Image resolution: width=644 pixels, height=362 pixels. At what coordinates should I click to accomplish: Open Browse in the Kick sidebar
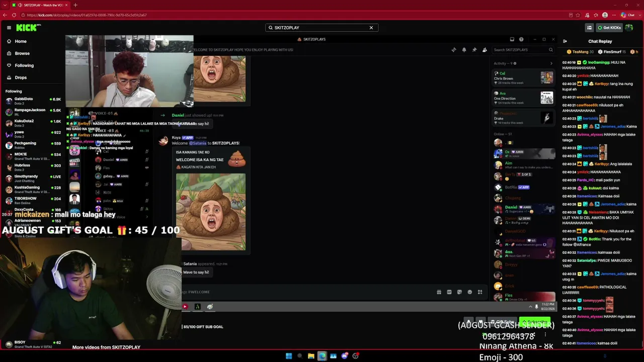[22, 53]
